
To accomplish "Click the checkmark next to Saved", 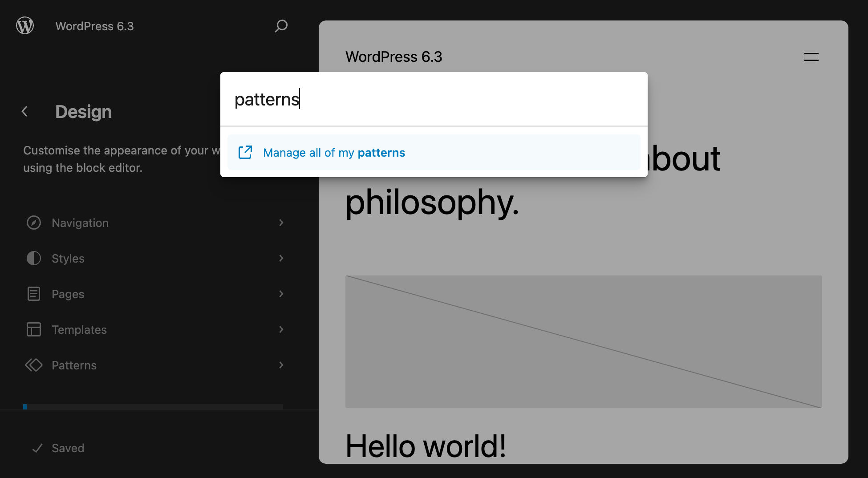I will click(37, 448).
